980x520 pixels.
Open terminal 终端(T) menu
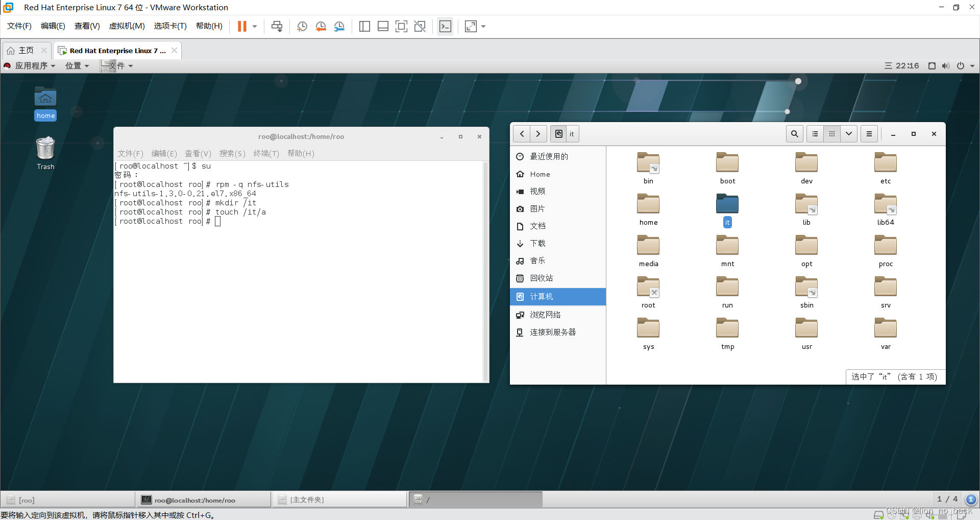(x=266, y=153)
